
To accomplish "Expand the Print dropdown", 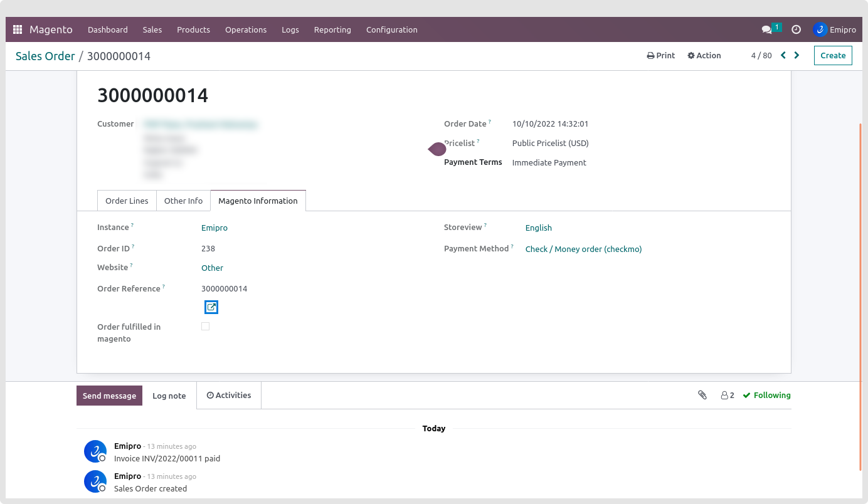I will pyautogui.click(x=661, y=55).
